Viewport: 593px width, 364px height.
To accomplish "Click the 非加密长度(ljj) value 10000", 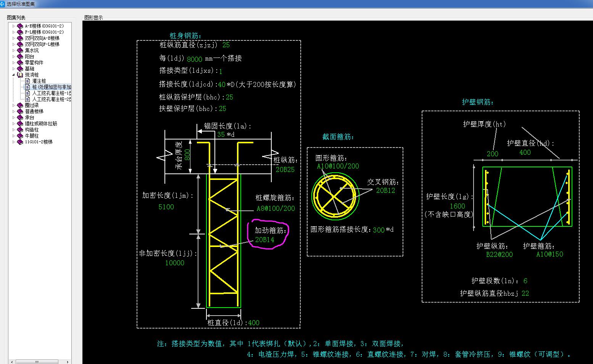I will point(175,263).
